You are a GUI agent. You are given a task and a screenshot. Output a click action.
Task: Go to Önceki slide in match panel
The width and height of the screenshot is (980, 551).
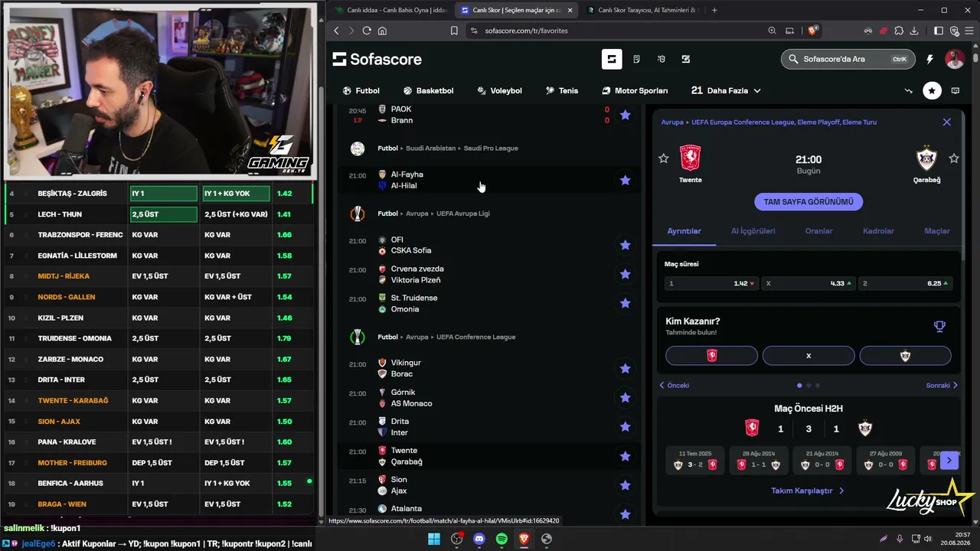(x=675, y=386)
